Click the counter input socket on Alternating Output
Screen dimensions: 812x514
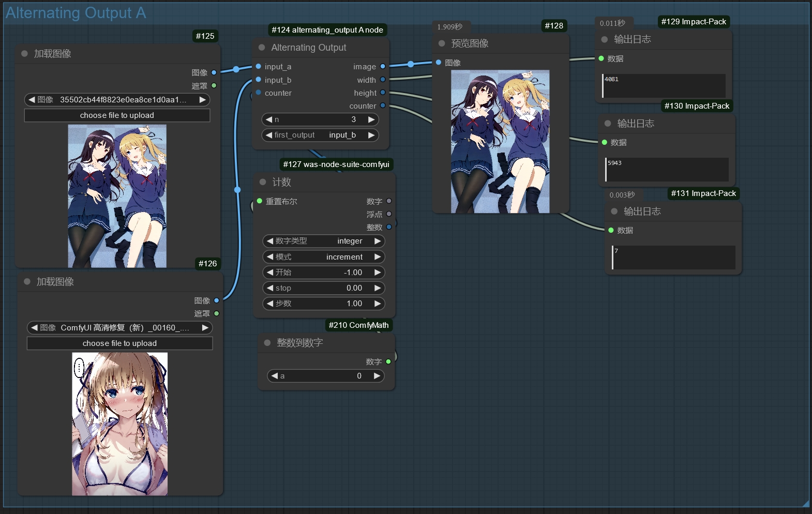tap(259, 93)
